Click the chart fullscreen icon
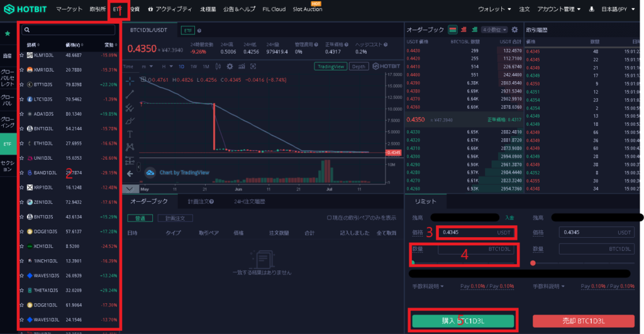Image resolution: width=644 pixels, height=334 pixels. coord(253,66)
